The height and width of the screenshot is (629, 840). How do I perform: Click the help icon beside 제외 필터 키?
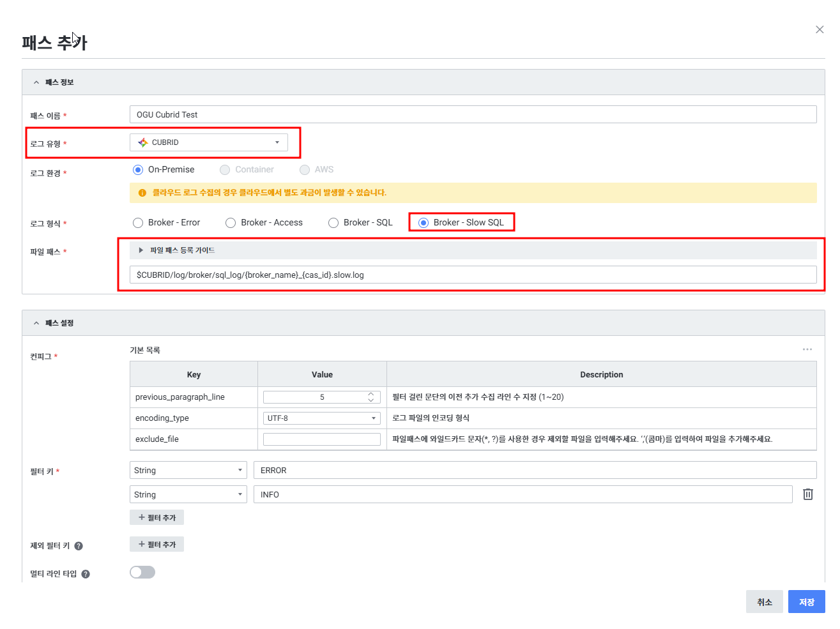[x=79, y=546]
